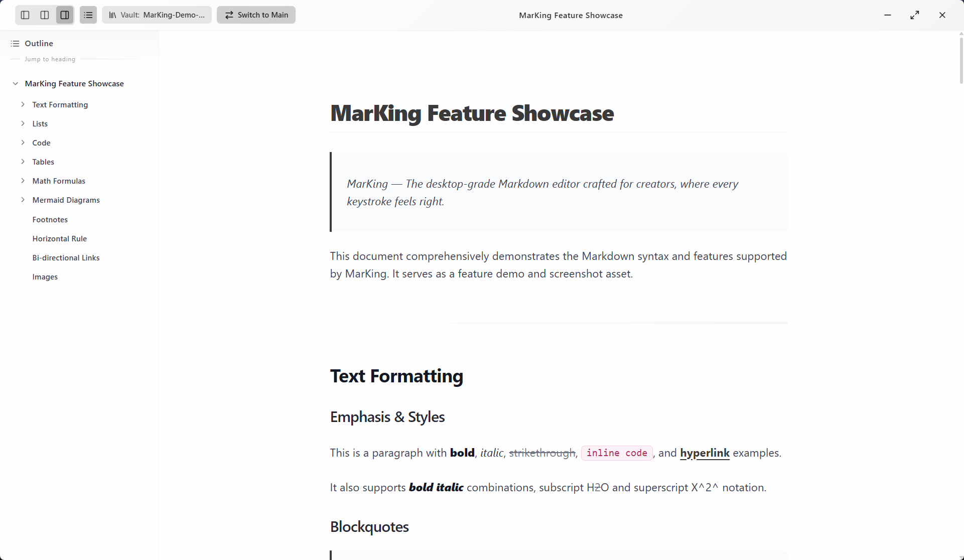This screenshot has height=560, width=964.
Task: Jump to the Math Formulas heading
Action: (59, 181)
